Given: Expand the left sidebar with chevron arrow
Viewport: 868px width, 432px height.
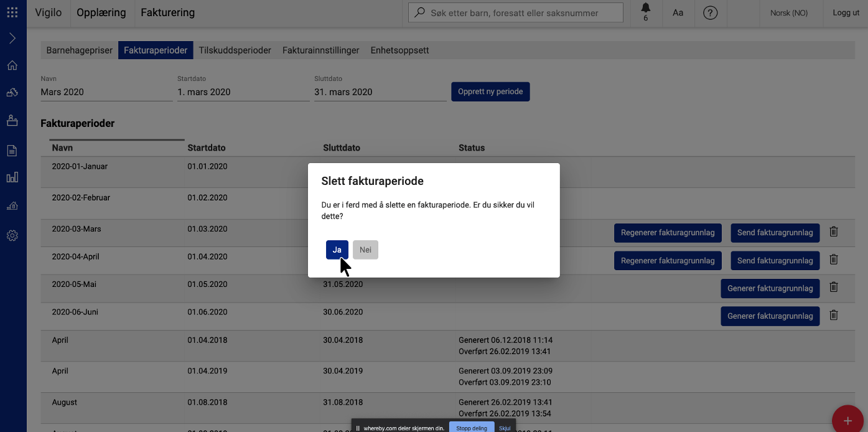Looking at the screenshot, I should [12, 39].
